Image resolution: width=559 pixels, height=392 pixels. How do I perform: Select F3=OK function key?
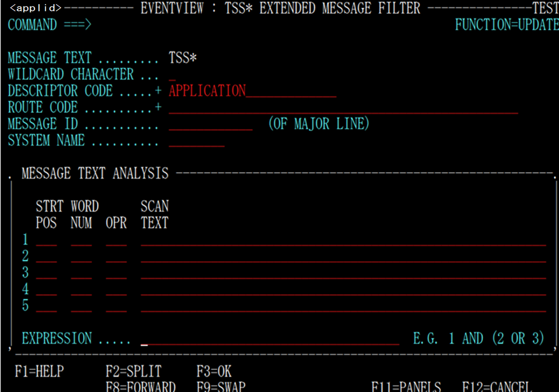point(214,371)
